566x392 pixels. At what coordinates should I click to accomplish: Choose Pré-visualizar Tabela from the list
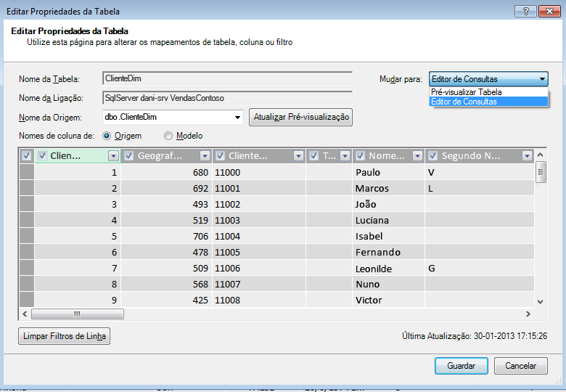coord(488,92)
